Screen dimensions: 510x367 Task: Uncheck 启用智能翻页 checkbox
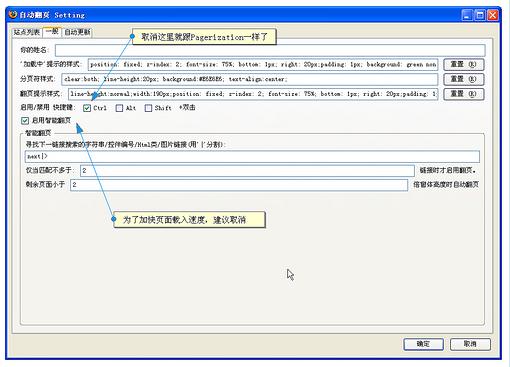25,120
